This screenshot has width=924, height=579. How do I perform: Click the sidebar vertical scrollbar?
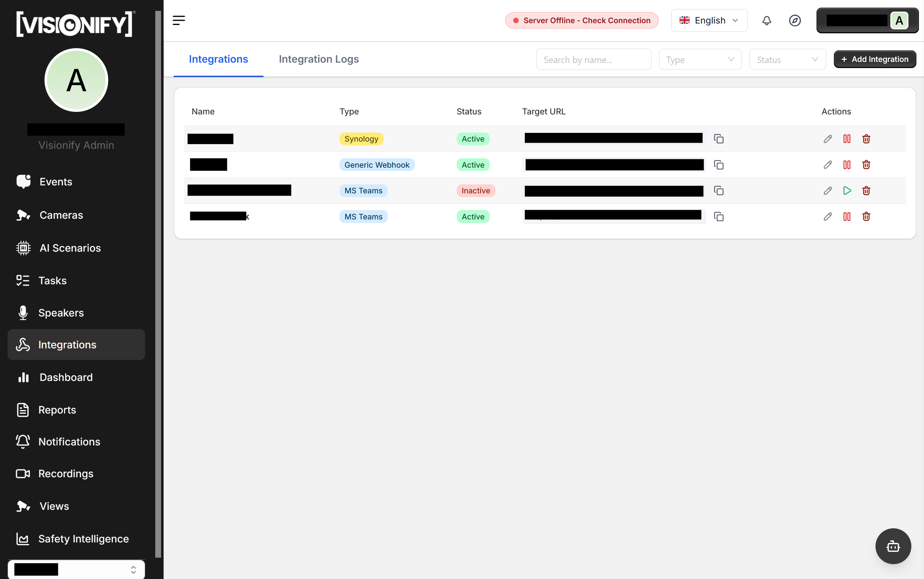pyautogui.click(x=158, y=284)
